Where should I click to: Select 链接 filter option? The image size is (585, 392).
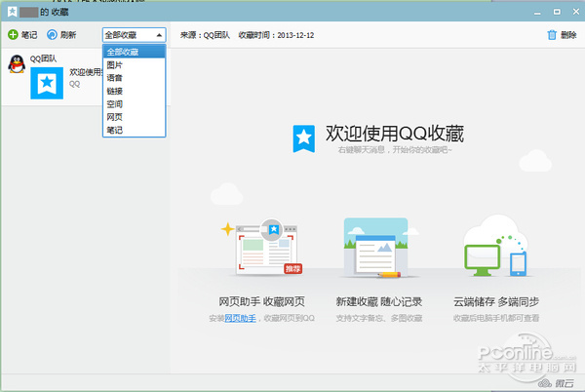(x=135, y=91)
